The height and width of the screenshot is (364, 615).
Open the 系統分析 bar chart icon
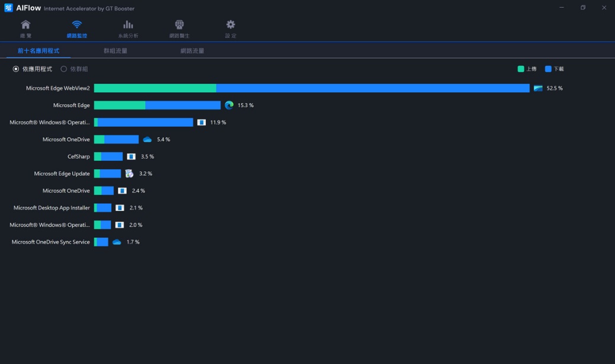(x=128, y=25)
